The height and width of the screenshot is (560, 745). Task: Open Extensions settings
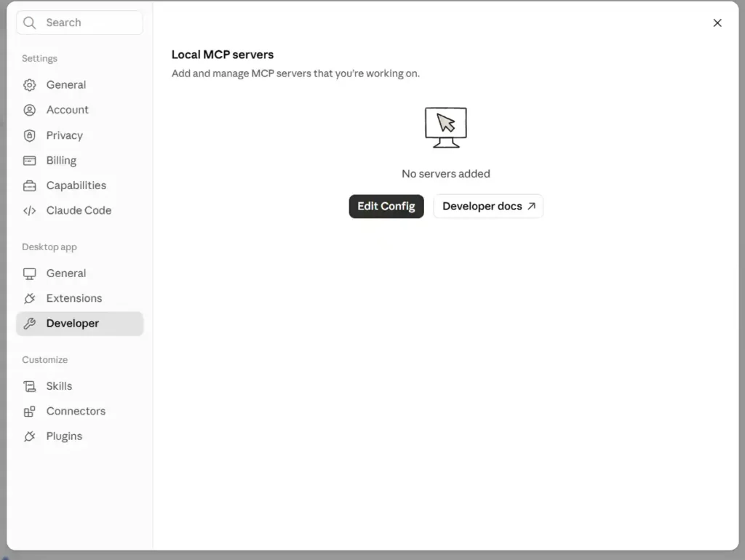click(x=80, y=298)
